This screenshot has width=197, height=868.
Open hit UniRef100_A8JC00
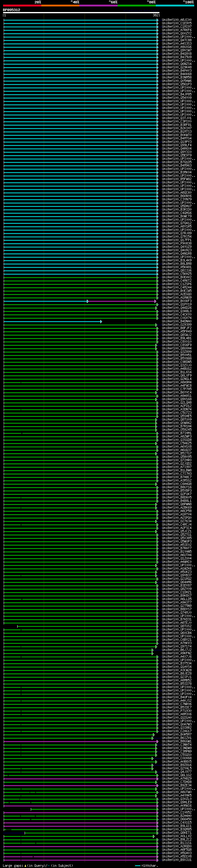(176, 20)
